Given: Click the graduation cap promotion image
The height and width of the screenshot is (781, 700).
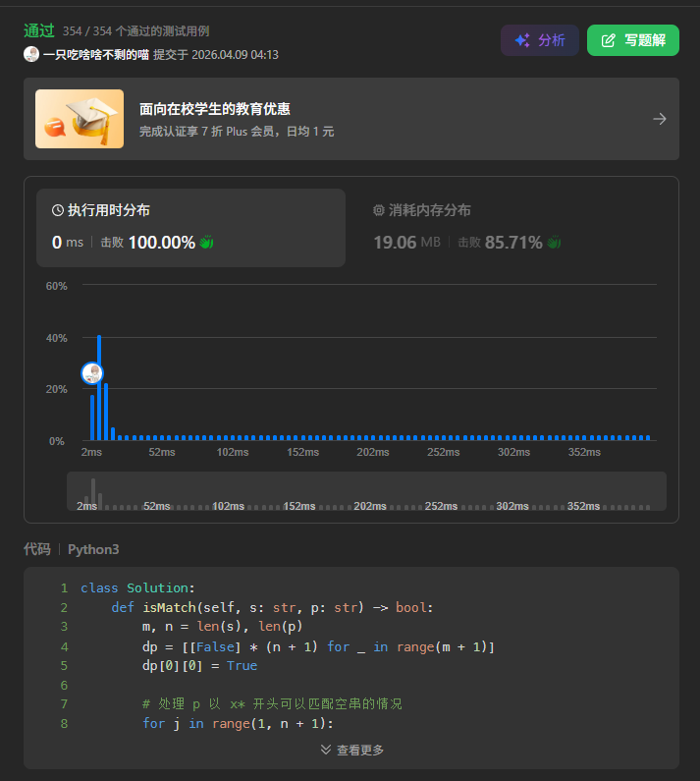Looking at the screenshot, I should (80, 119).
